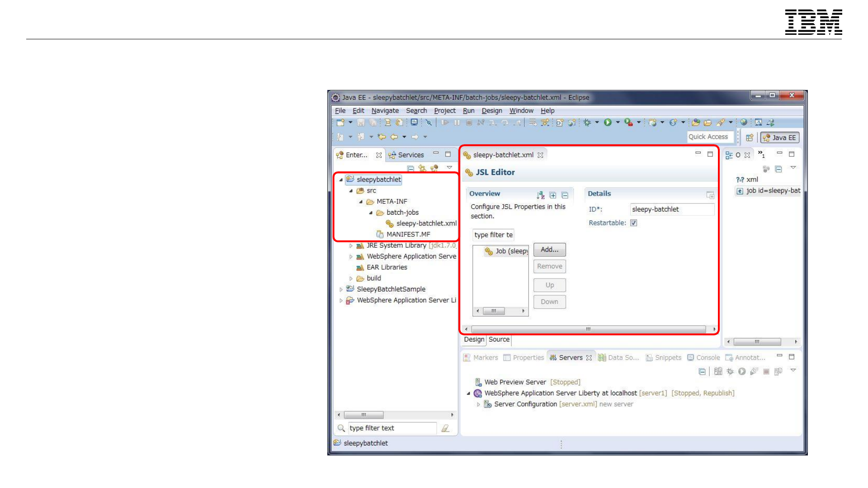This screenshot has width=868, height=488.
Task: Click start server icon in Servers view
Action: click(742, 371)
